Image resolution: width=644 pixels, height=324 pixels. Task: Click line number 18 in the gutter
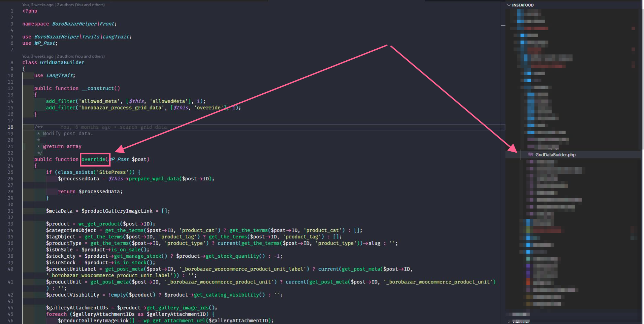click(x=10, y=127)
